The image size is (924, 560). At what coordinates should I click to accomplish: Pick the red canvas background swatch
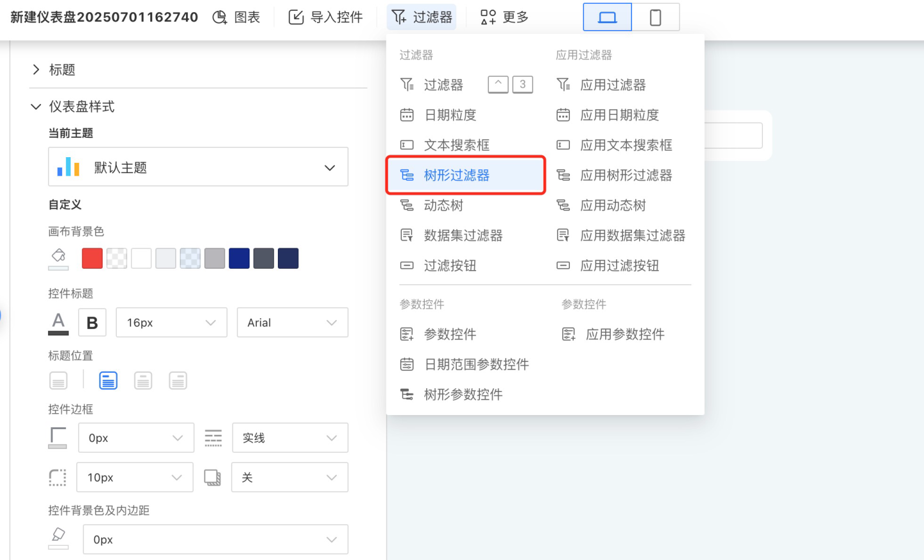[92, 259]
